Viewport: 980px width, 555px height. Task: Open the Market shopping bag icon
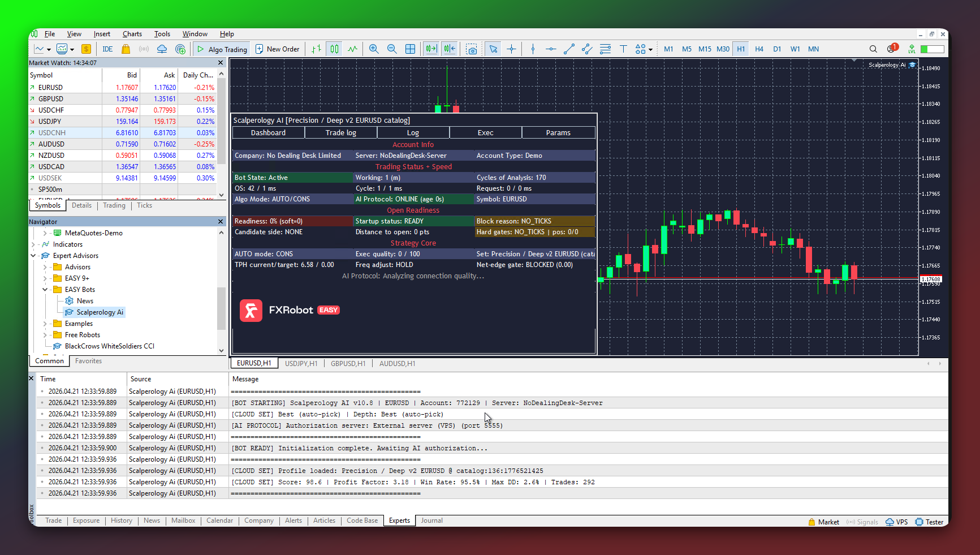[126, 49]
